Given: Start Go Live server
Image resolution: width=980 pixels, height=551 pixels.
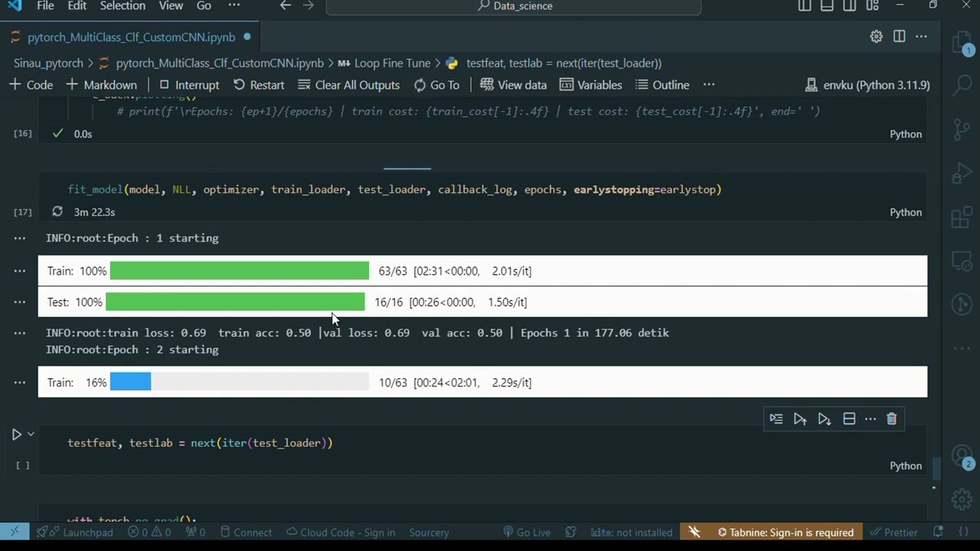Looking at the screenshot, I should (527, 533).
